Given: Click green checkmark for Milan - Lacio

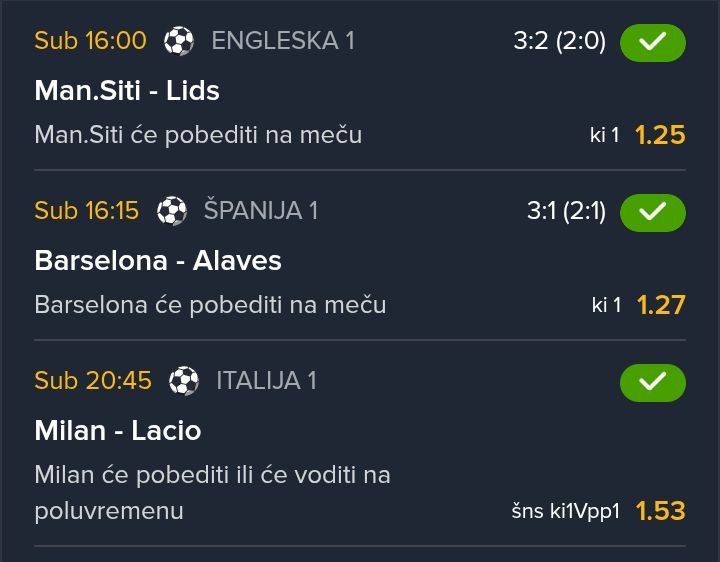Looking at the screenshot, I should click(x=652, y=382).
